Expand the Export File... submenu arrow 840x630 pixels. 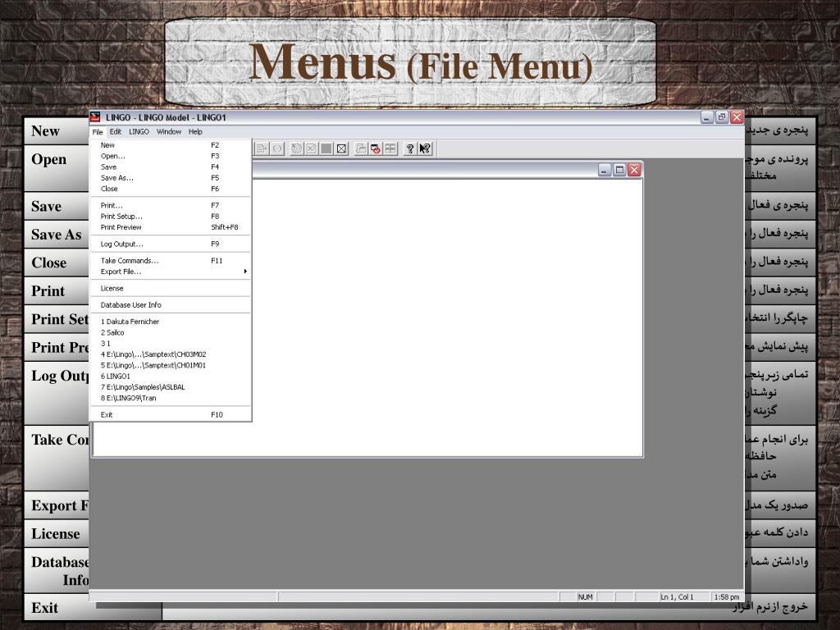coord(245,272)
